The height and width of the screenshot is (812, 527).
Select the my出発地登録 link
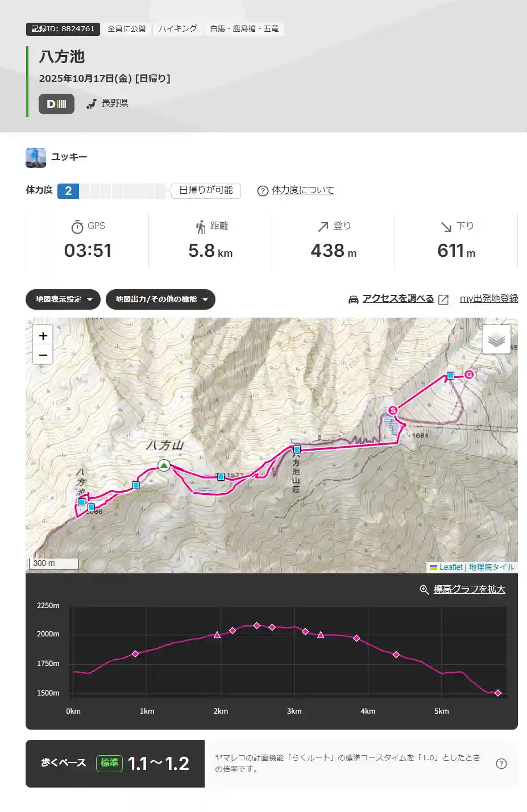[x=488, y=299]
